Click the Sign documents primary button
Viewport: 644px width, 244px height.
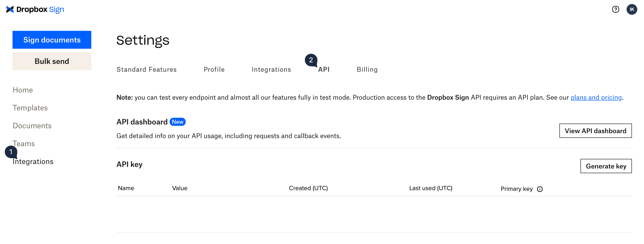[52, 40]
